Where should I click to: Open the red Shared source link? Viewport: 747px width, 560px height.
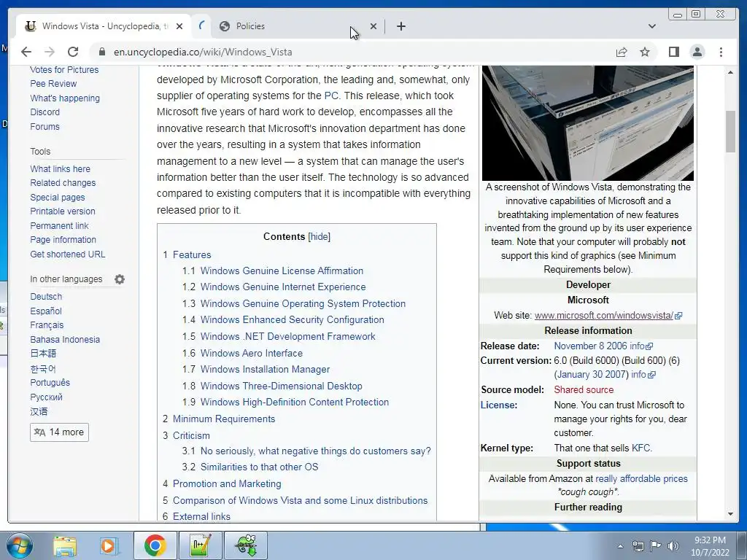pos(584,389)
